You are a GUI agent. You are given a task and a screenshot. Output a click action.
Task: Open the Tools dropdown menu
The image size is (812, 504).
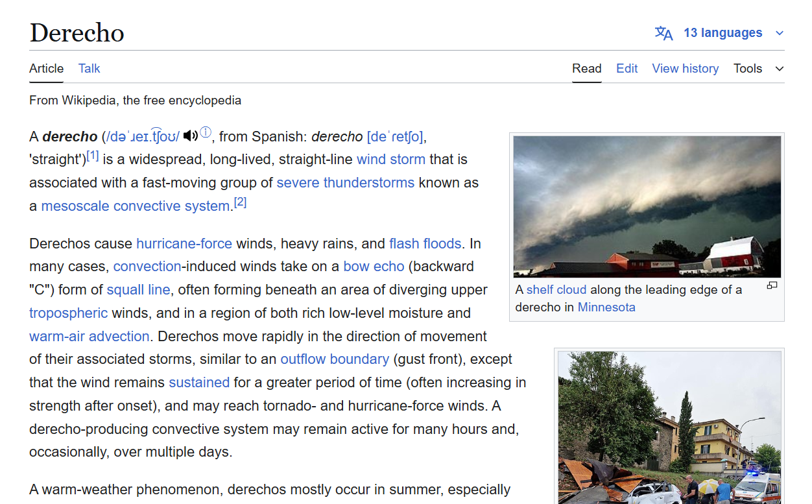click(x=758, y=68)
